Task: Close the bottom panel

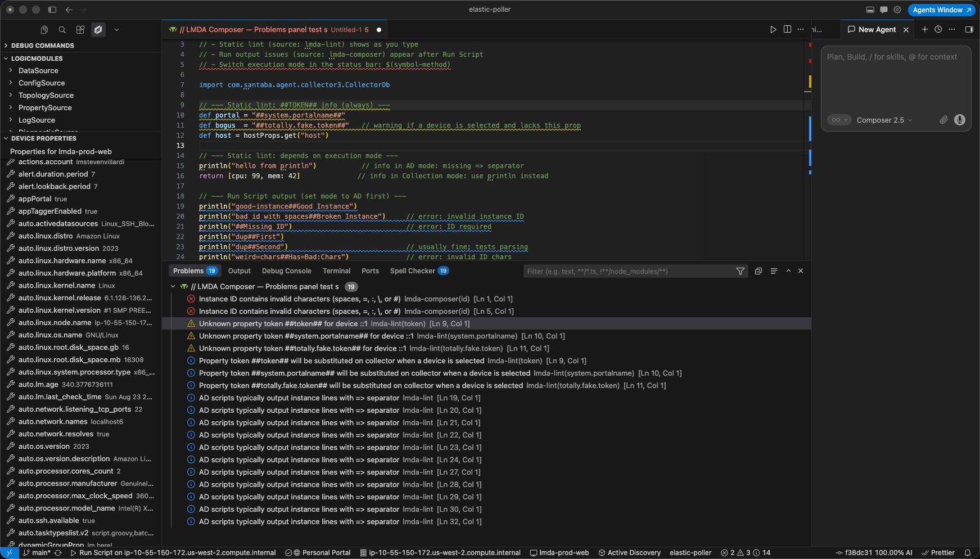Action: coord(801,271)
